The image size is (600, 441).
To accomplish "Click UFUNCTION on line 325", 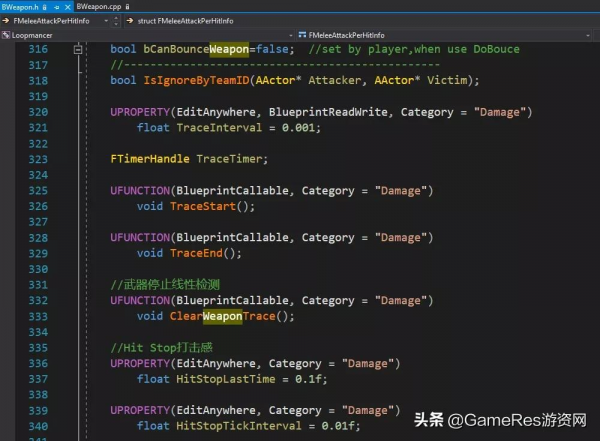I will [x=140, y=190].
